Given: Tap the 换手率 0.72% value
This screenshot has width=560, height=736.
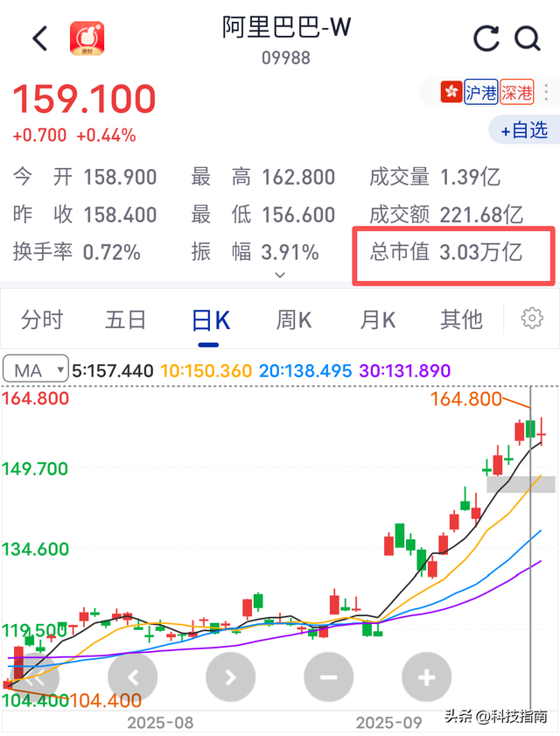Looking at the screenshot, I should pyautogui.click(x=112, y=253).
